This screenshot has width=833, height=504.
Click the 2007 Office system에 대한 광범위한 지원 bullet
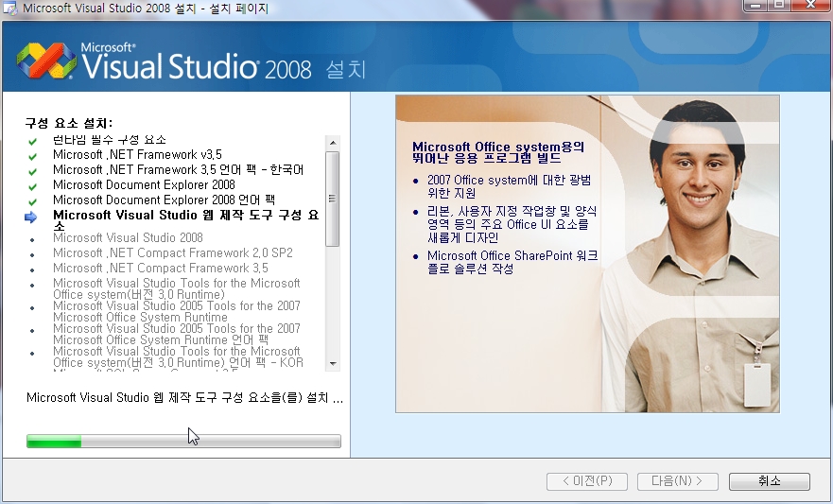point(509,186)
